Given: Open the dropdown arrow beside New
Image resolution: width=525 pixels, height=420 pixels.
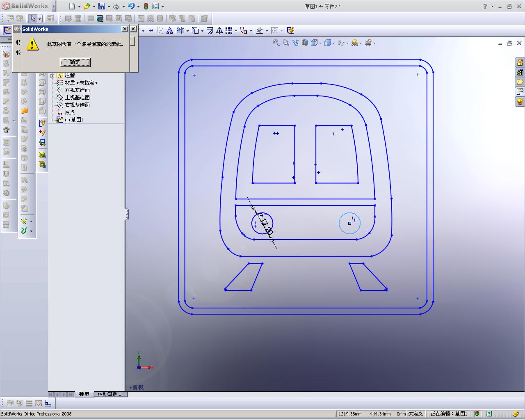Looking at the screenshot, I should (x=79, y=7).
